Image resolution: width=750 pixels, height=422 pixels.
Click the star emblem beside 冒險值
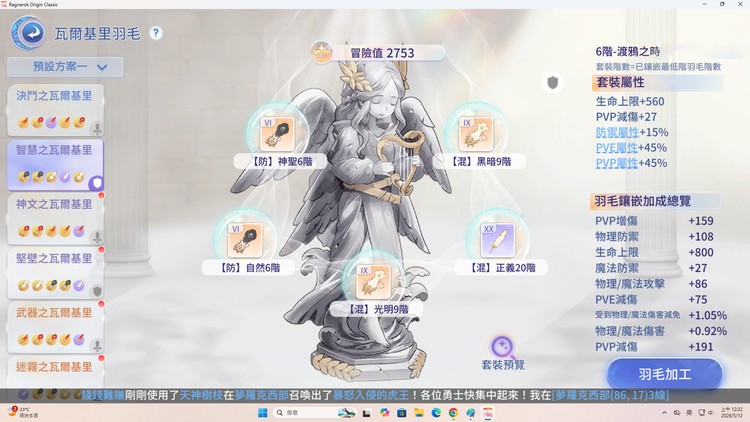[321, 52]
